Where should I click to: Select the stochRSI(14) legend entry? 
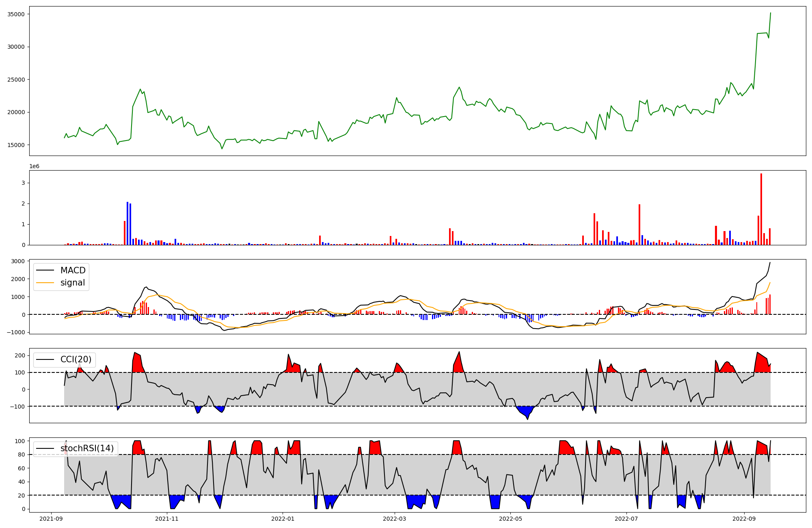pos(87,448)
